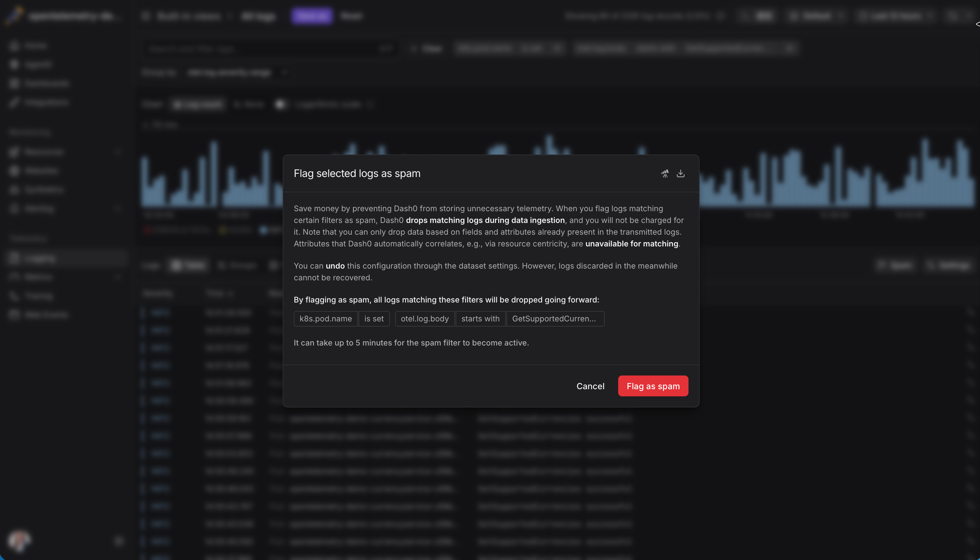980x560 pixels.
Task: Click the download icon in dialog header
Action: pyautogui.click(x=681, y=173)
